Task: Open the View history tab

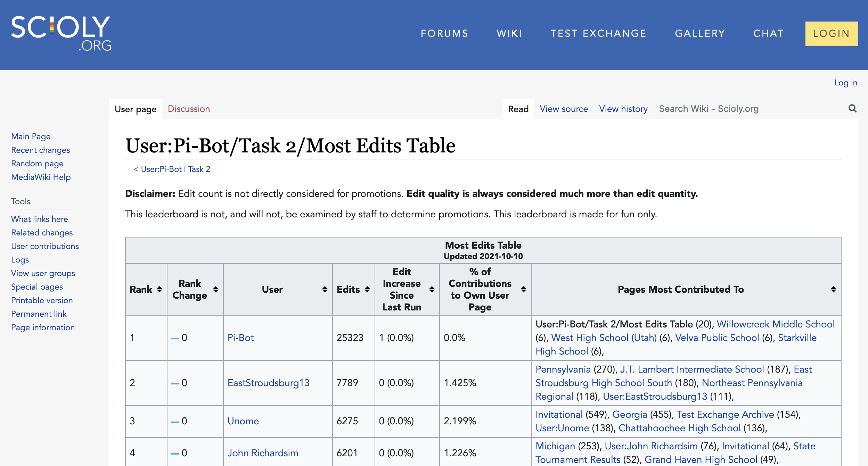Action: click(623, 109)
